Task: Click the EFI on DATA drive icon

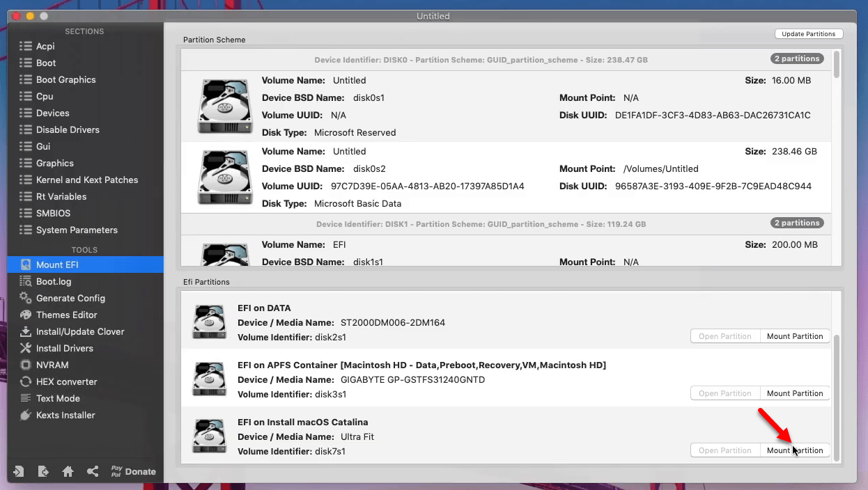Action: pyautogui.click(x=210, y=322)
